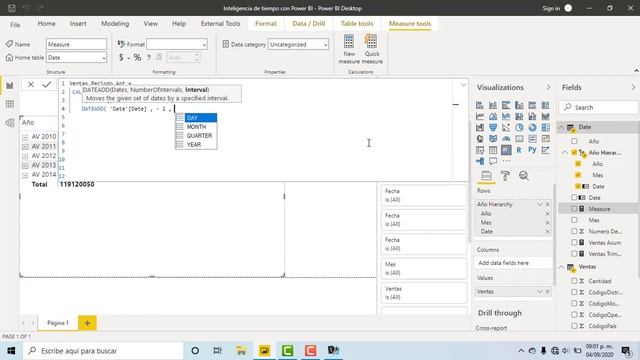Select the map visual
This screenshot has width=640, height=360.
(x=480, y=139)
